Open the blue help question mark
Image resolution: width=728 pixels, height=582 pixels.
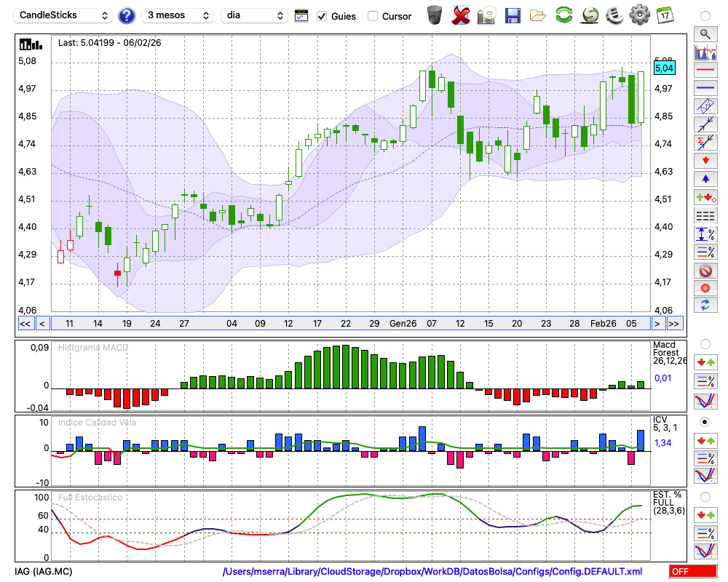point(126,15)
